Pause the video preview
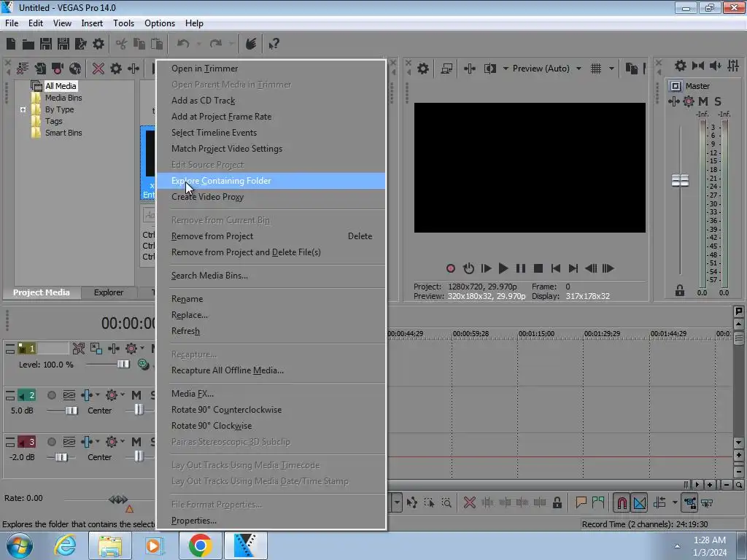The width and height of the screenshot is (747, 560). point(521,268)
